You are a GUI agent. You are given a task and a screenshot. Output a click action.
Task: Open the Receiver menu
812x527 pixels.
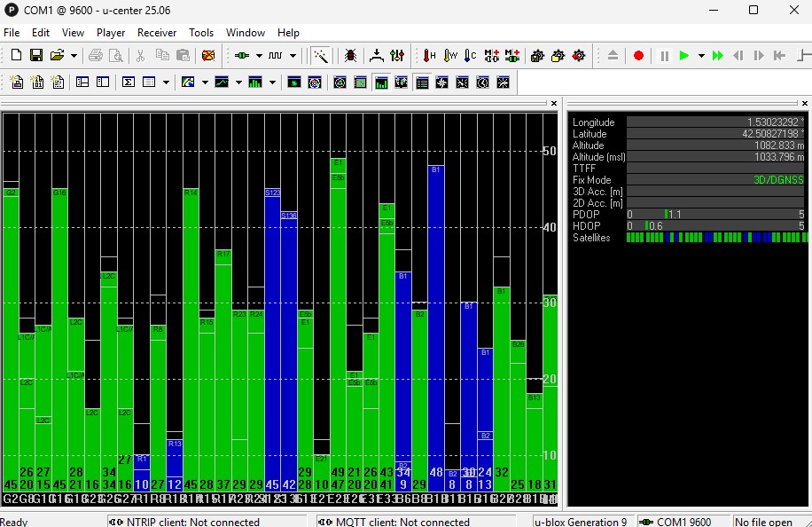[157, 33]
